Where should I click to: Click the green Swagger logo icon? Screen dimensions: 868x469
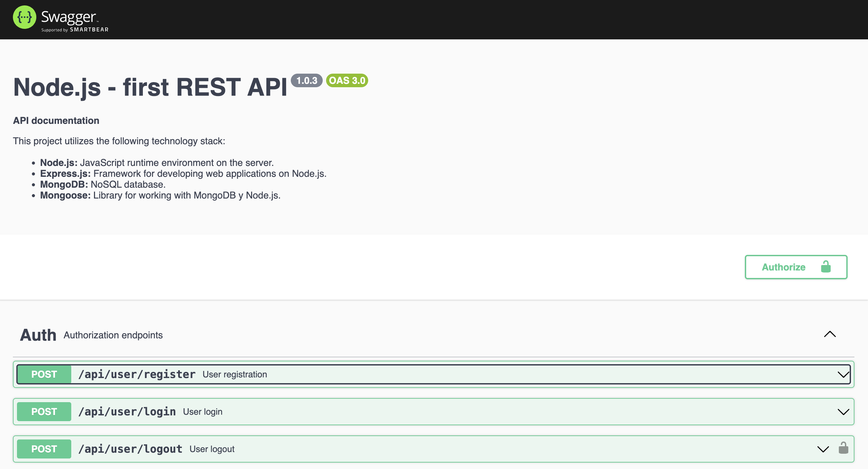pyautogui.click(x=24, y=17)
